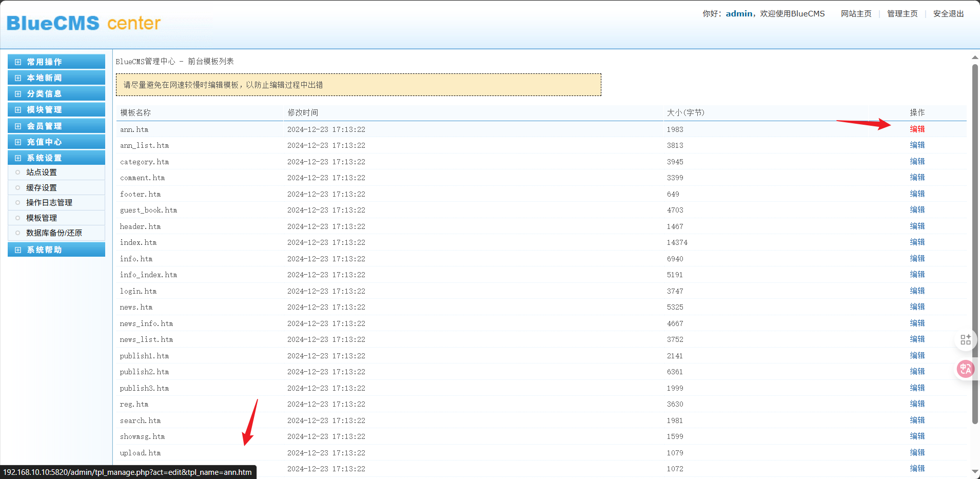Click the scroll down arrow of page scrollbar
This screenshot has width=980, height=479.
[x=975, y=471]
